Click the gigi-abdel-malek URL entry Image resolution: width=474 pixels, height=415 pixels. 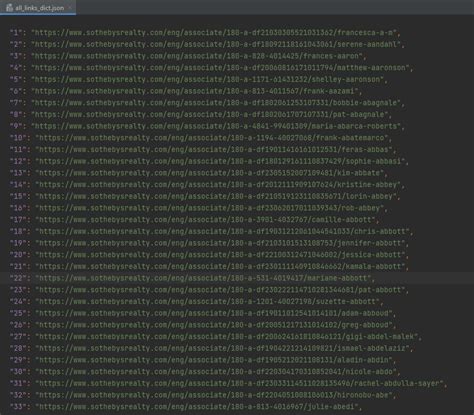point(227,336)
